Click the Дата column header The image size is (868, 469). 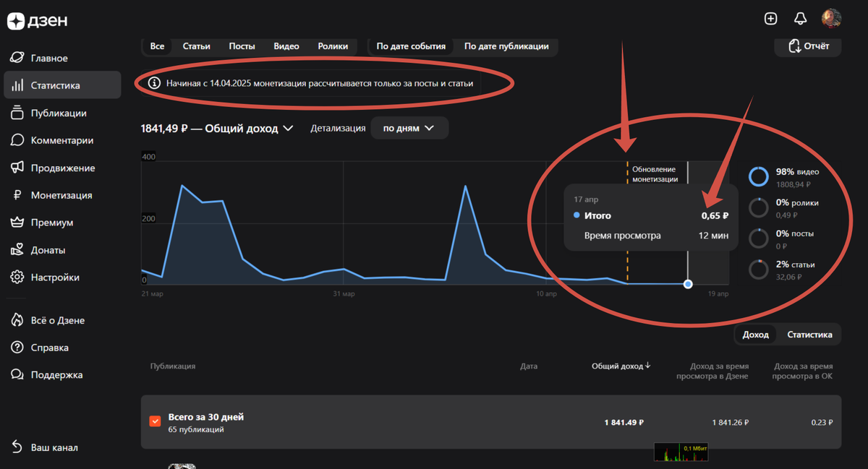(x=529, y=366)
